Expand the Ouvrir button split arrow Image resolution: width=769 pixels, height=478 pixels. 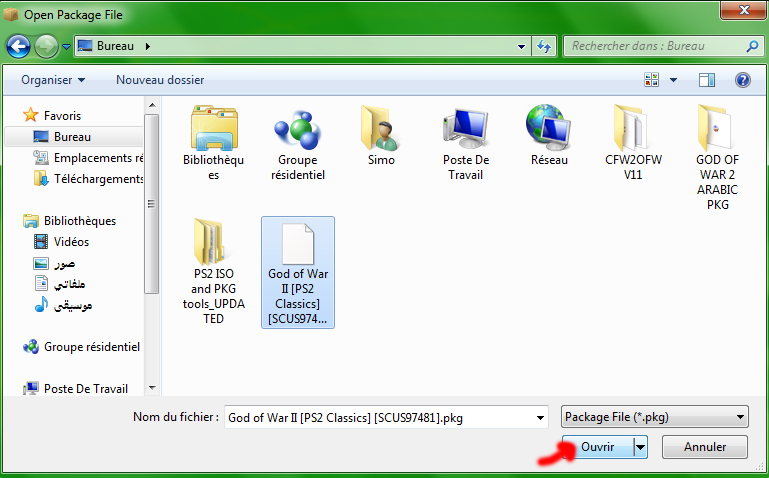640,447
